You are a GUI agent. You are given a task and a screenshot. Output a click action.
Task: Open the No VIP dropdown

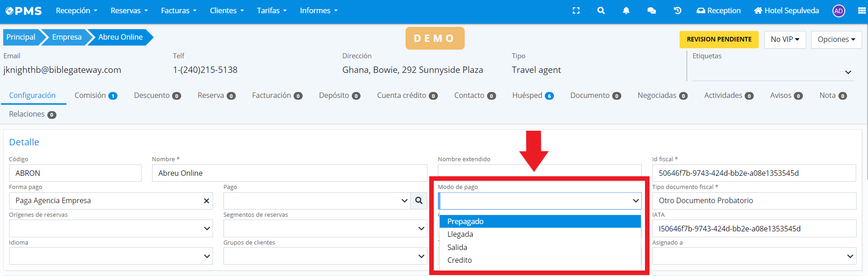pos(785,40)
